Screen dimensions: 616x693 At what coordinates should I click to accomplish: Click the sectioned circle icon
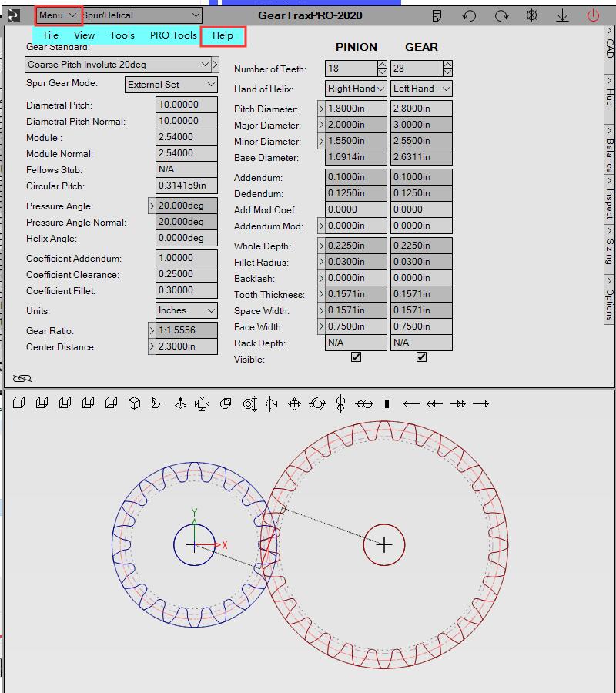click(x=226, y=403)
